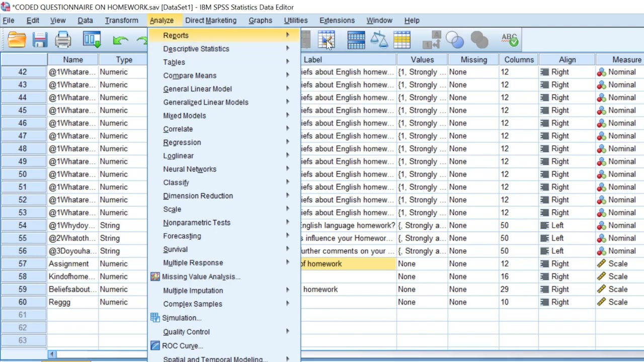Click the Measure column header

tap(620, 60)
